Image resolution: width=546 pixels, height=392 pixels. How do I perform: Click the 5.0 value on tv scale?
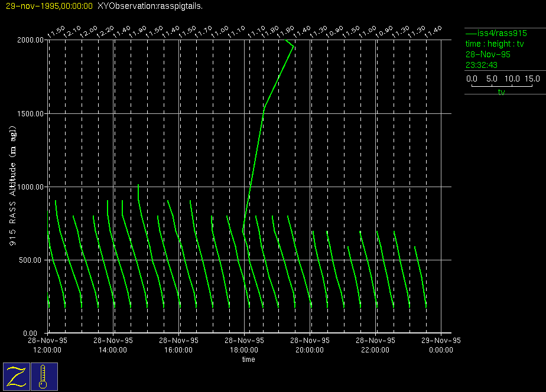pos(492,79)
